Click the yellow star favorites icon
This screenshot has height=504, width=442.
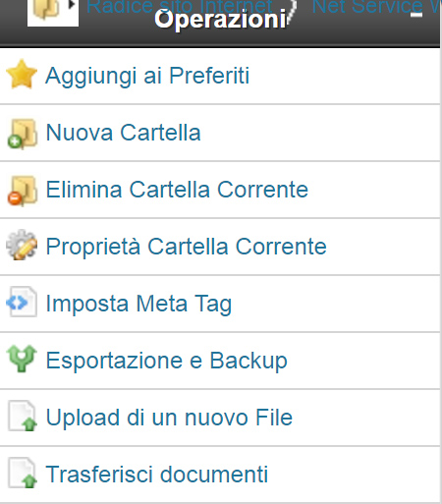click(22, 75)
